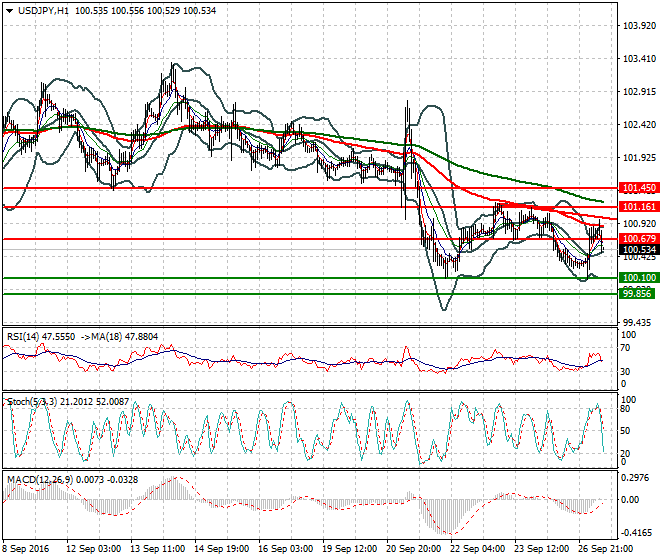
Task: Click the Stochastic scale value 80
Action: [625, 410]
